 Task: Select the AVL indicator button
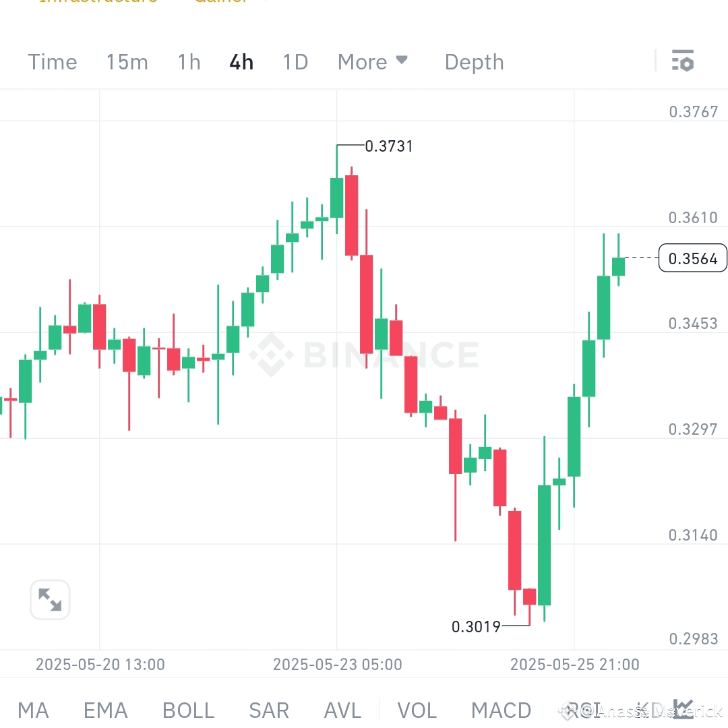pos(342,710)
